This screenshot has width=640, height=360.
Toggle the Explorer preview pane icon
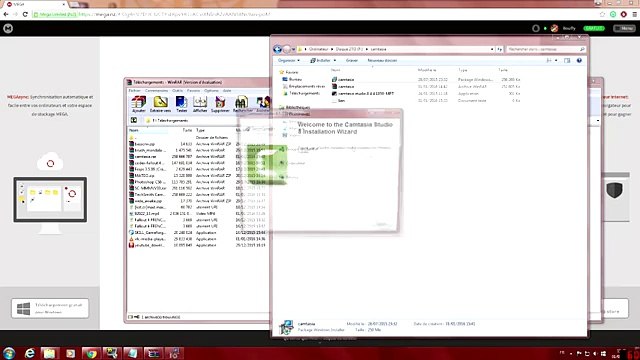(x=567, y=60)
